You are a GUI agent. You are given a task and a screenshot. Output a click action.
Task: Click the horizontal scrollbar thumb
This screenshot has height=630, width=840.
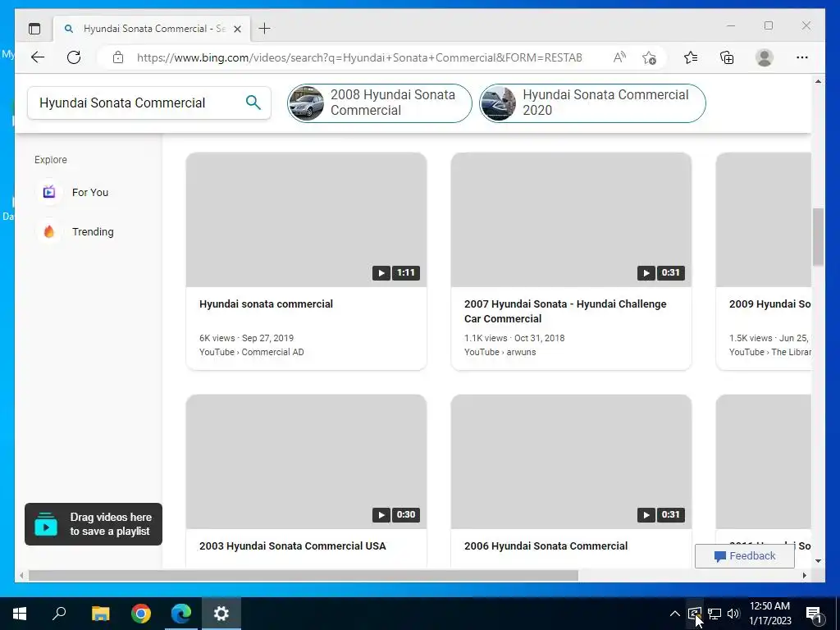(304, 575)
